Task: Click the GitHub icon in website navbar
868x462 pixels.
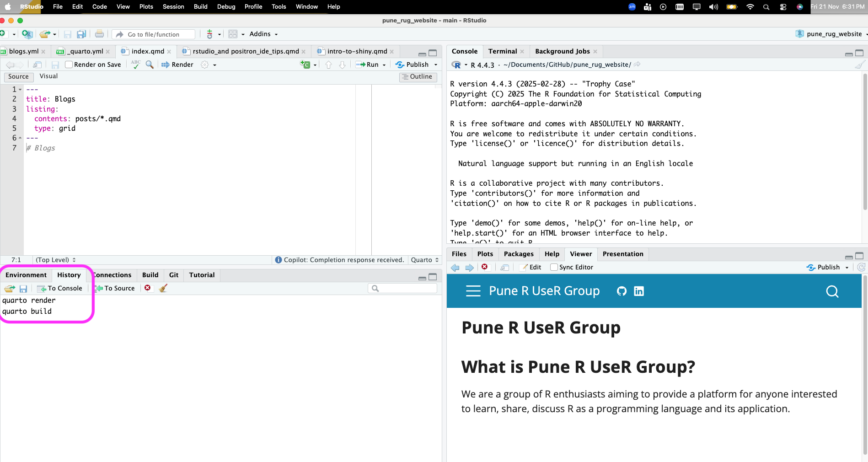Action: (x=622, y=291)
